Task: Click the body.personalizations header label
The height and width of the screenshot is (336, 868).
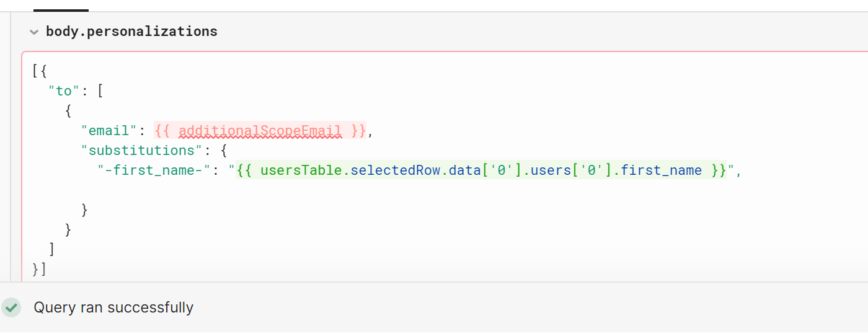Action: (131, 32)
